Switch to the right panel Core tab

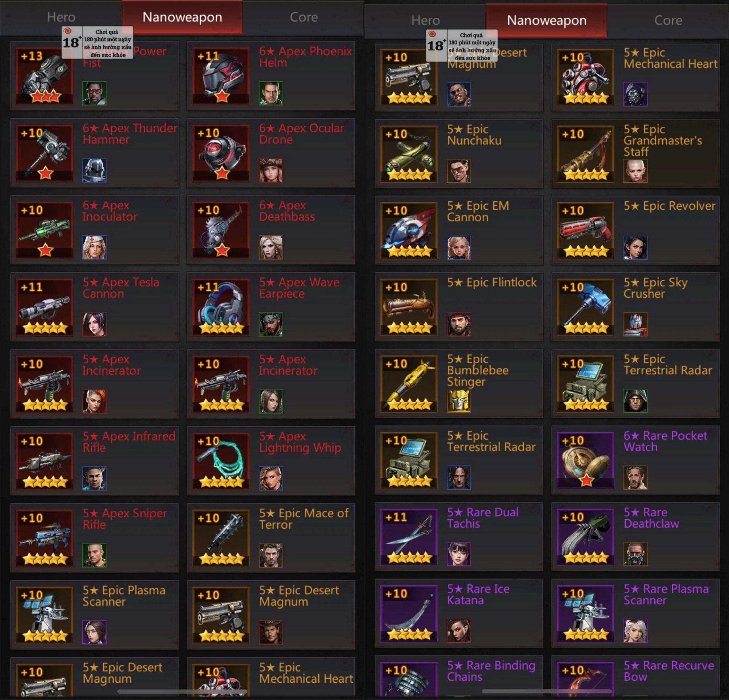(668, 20)
